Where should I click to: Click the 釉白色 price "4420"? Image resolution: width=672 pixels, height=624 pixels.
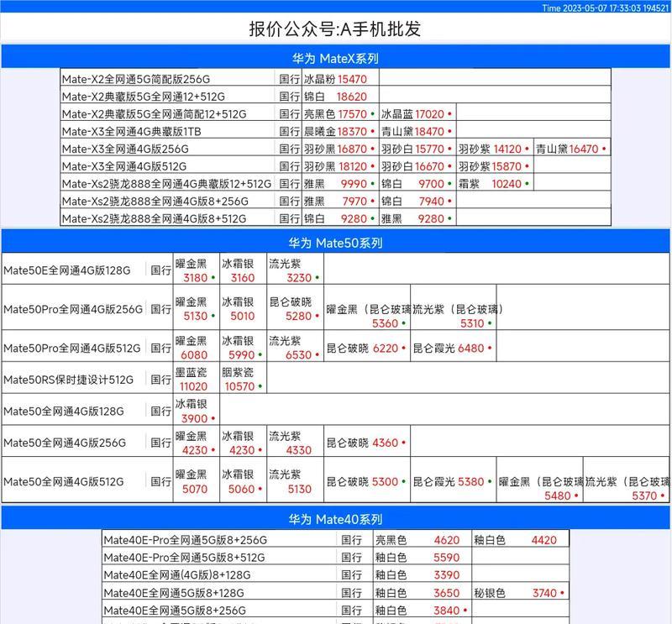click(544, 540)
